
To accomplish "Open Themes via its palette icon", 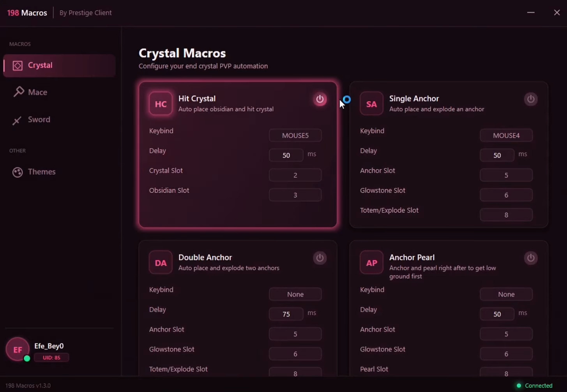I will [x=17, y=172].
